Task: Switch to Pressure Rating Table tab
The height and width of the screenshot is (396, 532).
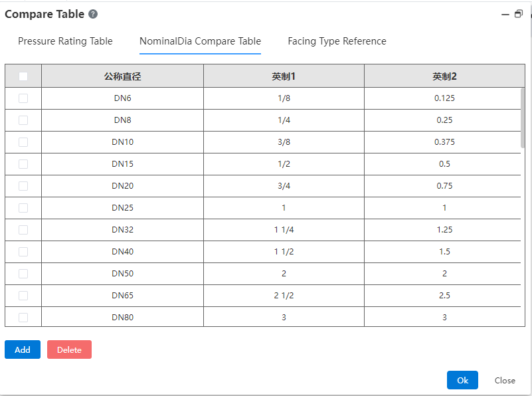Action: coord(65,41)
